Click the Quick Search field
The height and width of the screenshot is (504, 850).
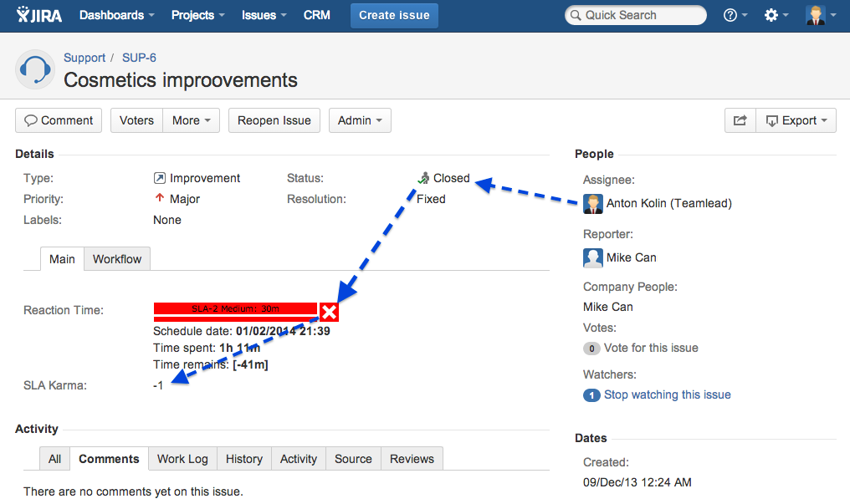636,15
